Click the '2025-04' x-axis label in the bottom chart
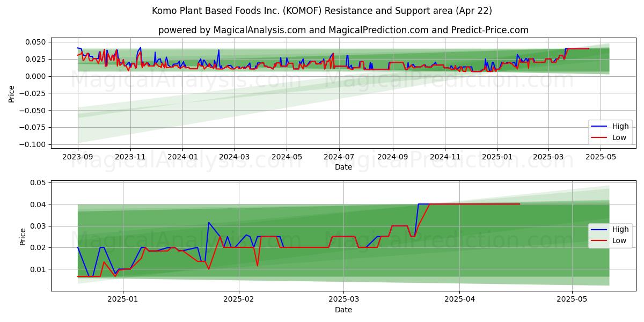The height and width of the screenshot is (322, 644). point(459,299)
